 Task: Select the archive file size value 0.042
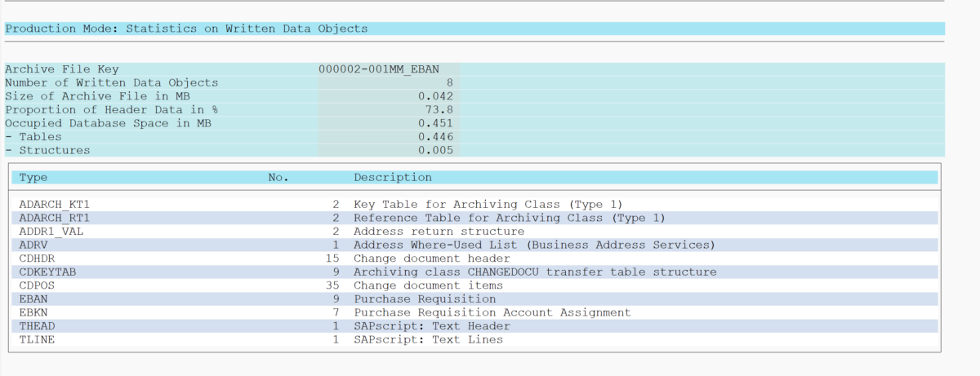click(435, 96)
